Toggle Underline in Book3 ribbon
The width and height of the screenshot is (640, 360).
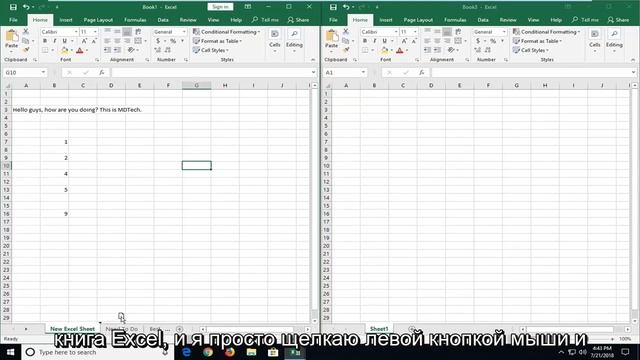384,41
